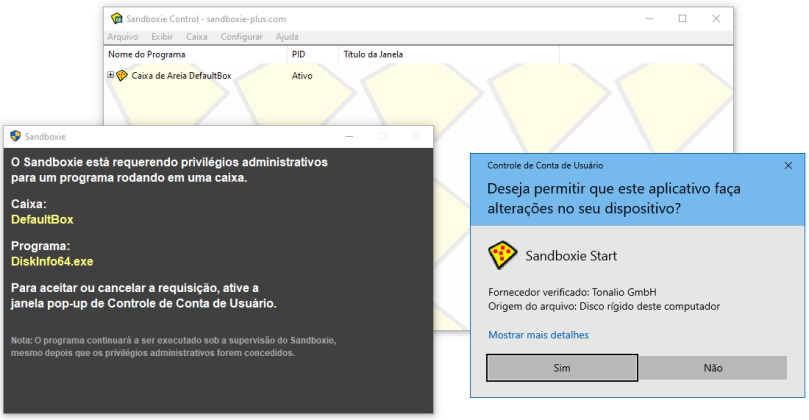
Task: Select the Caixa de Areia DefaultBox row
Action: [x=418, y=76]
